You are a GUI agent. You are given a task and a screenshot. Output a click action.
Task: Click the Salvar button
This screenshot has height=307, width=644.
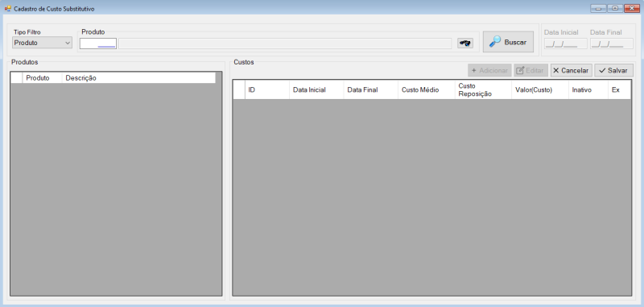613,70
